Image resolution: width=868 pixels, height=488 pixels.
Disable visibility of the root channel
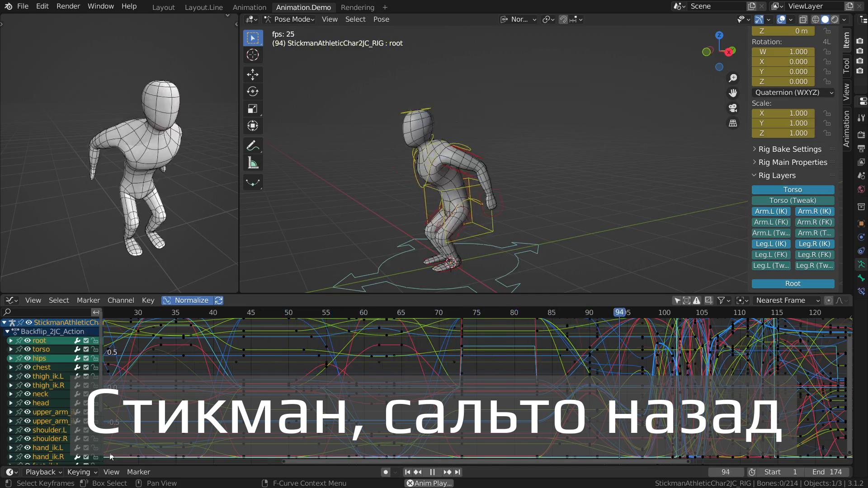tap(28, 340)
